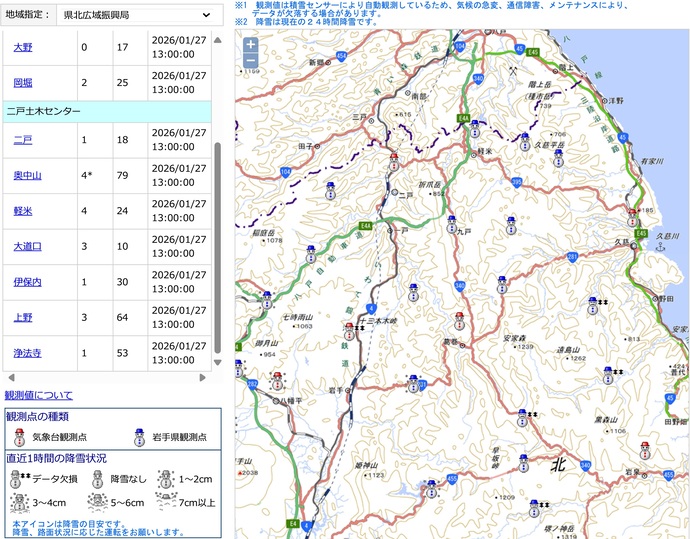Click snow depth value 64 for 上野
The image size is (690, 539).
coord(122,318)
